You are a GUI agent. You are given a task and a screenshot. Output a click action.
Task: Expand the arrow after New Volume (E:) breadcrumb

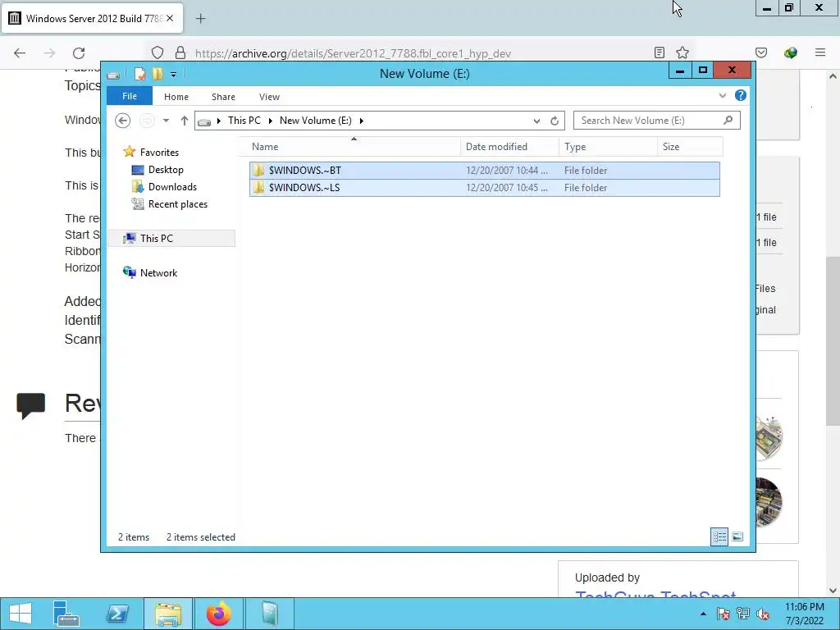[362, 121]
